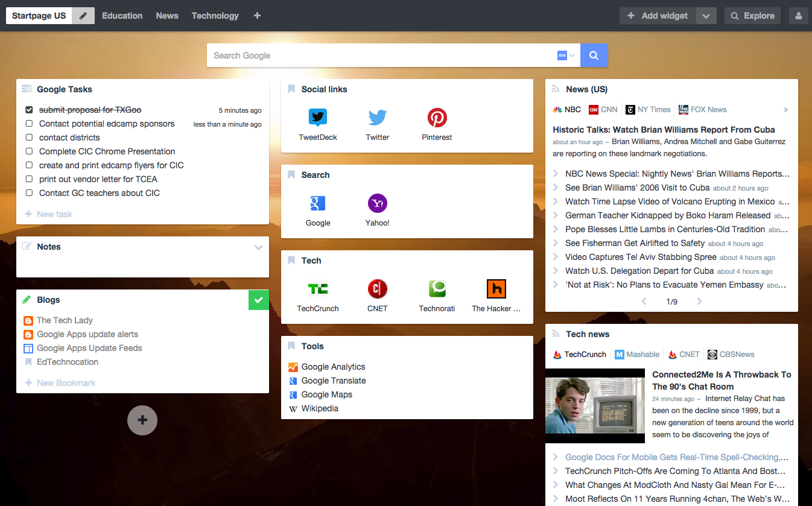This screenshot has height=506, width=812.
Task: Check the contact districts task
Action: [29, 138]
